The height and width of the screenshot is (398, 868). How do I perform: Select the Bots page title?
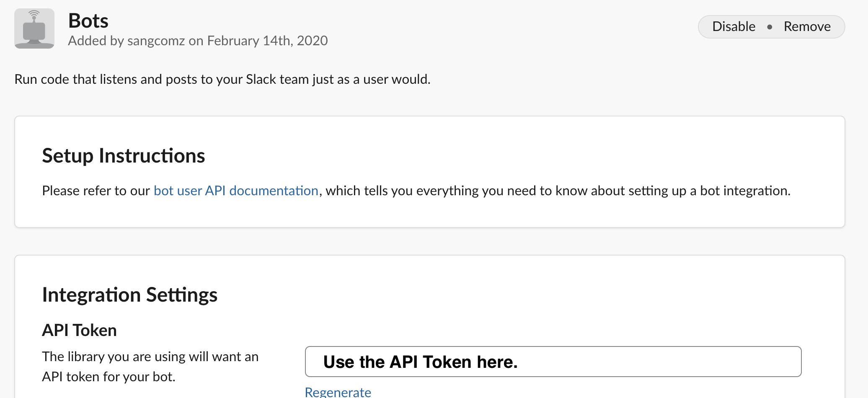point(88,21)
